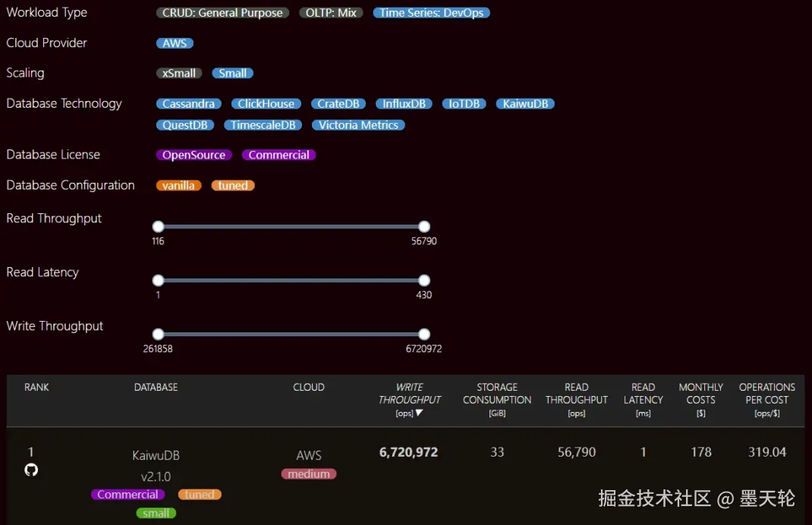
Task: Open the GitHub icon under rank 1
Action: coord(31,470)
